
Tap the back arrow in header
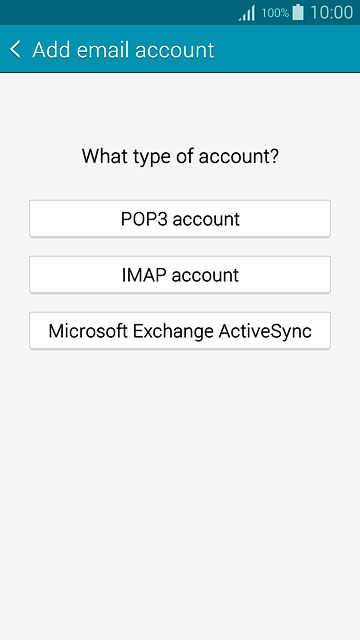pos(15,49)
